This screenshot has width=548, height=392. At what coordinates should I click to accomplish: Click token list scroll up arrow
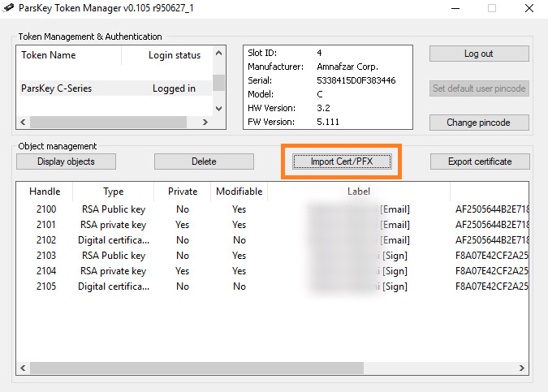coord(218,53)
